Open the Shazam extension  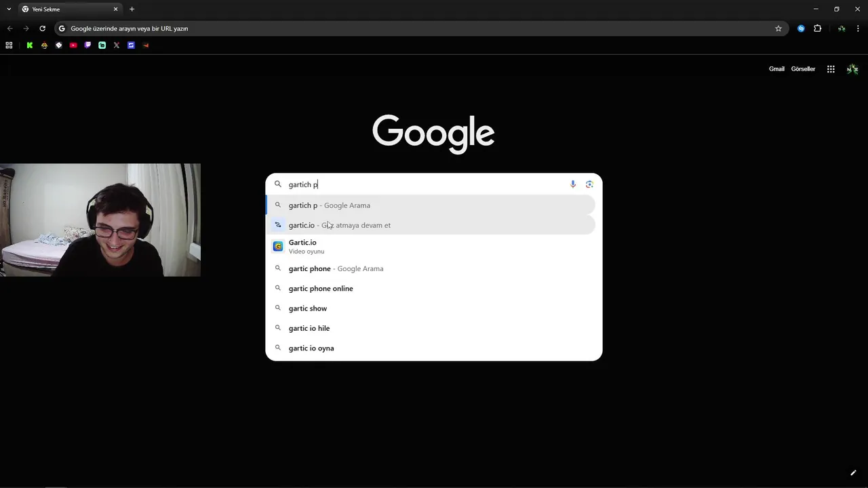click(x=801, y=28)
